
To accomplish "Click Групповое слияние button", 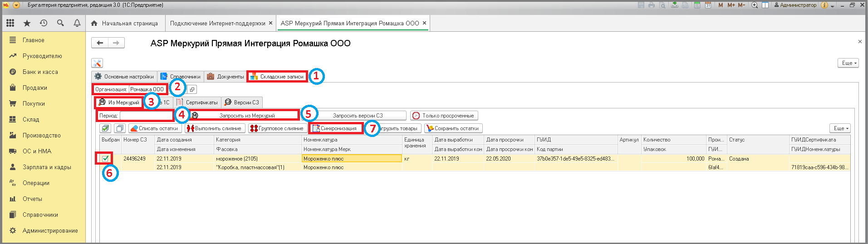I will coord(277,128).
